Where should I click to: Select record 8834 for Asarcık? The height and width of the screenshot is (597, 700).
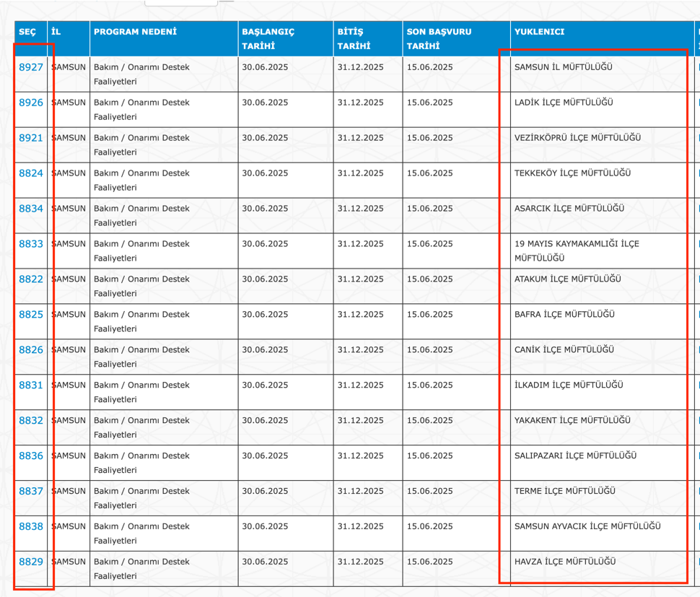[x=31, y=209]
